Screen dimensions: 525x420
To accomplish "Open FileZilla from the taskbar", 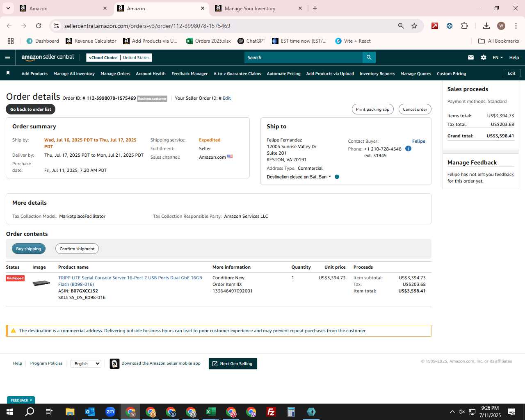I will point(271,412).
